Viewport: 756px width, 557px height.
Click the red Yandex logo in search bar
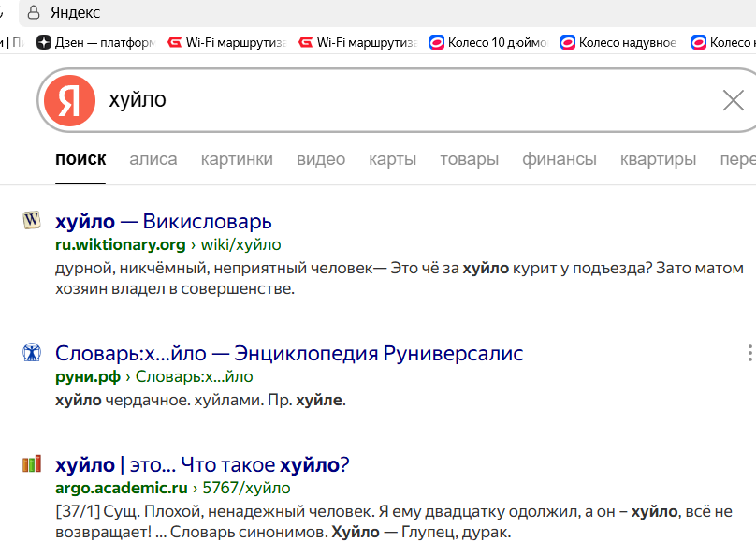(x=69, y=100)
